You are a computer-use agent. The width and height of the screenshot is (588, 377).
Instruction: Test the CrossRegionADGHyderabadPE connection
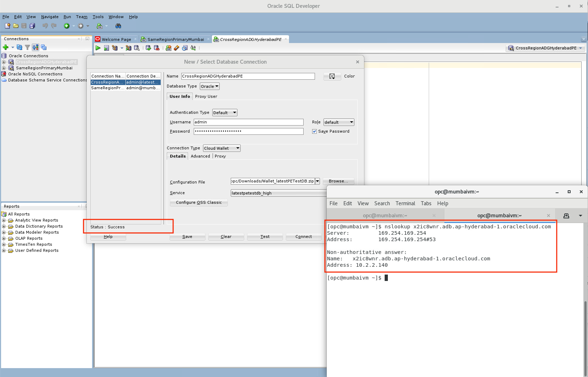pos(264,237)
